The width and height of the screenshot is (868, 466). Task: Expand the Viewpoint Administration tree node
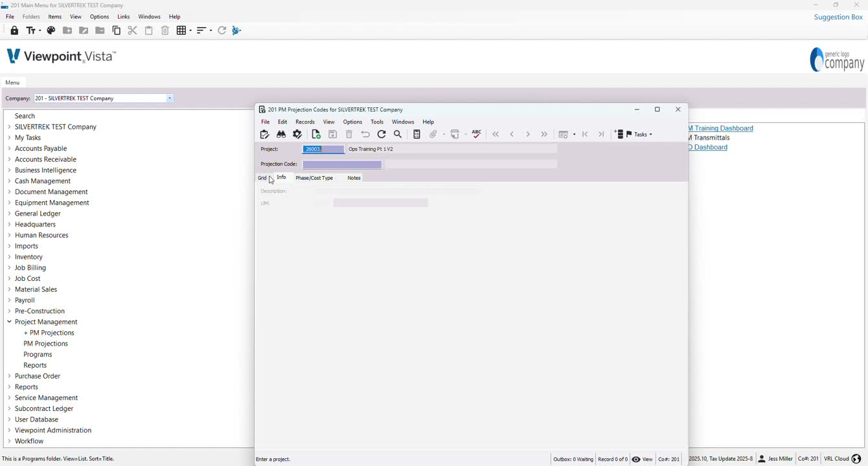10,430
